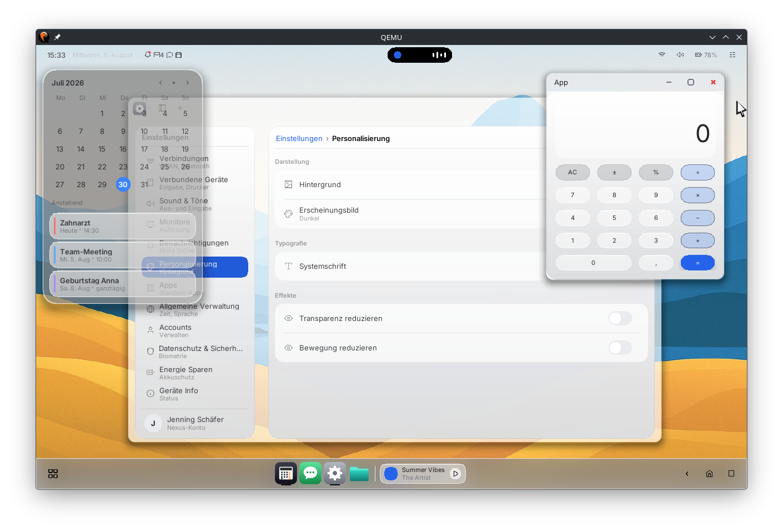
Task: Tap the Back navigation arrow in the bottom bar
Action: coord(687,474)
